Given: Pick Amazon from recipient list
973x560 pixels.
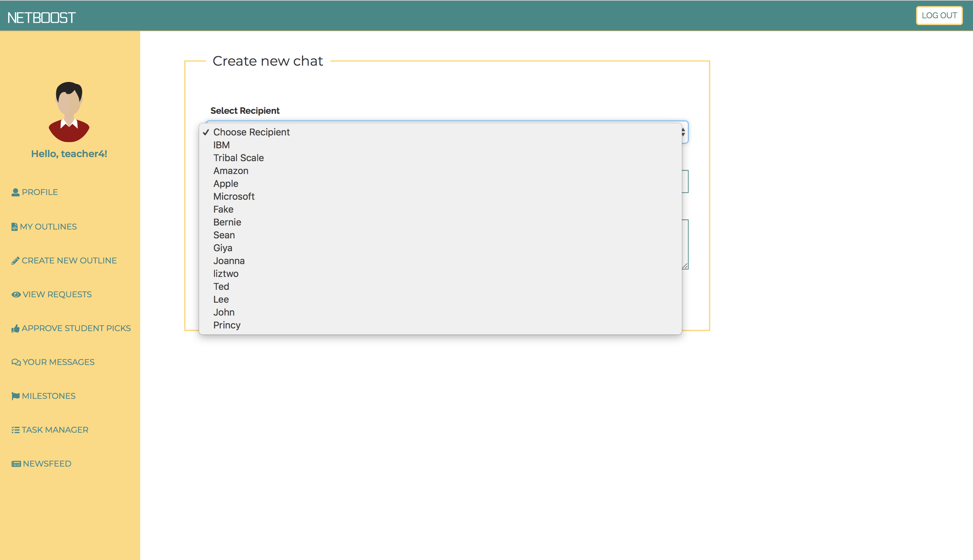Looking at the screenshot, I should click(440, 171).
